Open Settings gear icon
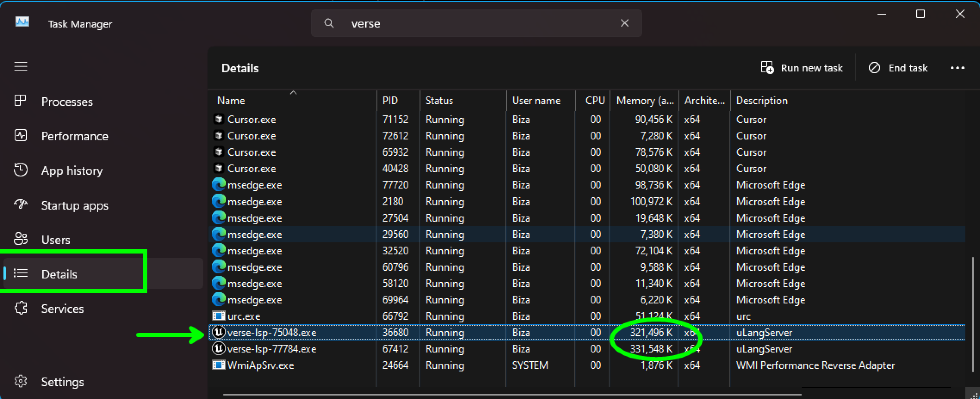The height and width of the screenshot is (399, 980). click(x=20, y=381)
